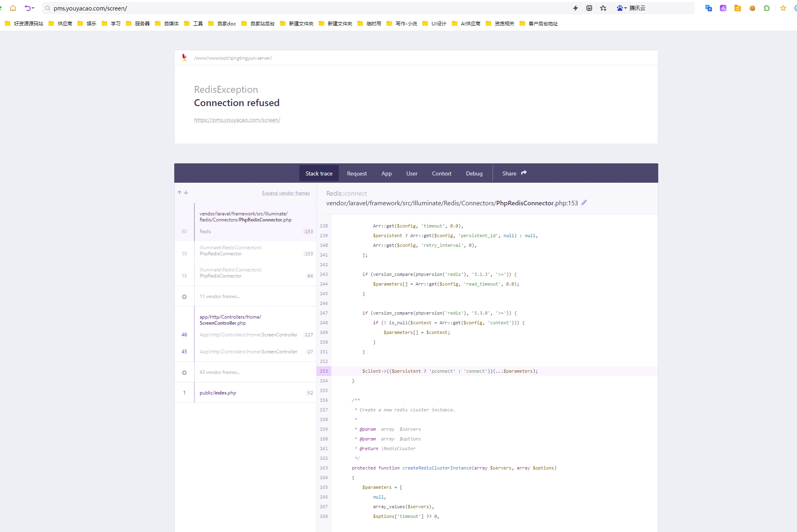Open the immersive translate extension icon

point(708,8)
